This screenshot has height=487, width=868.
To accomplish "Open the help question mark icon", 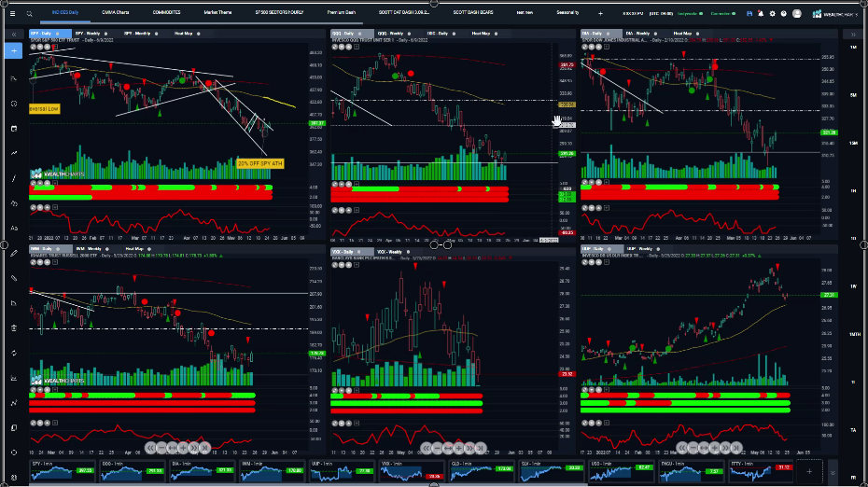I will point(783,14).
